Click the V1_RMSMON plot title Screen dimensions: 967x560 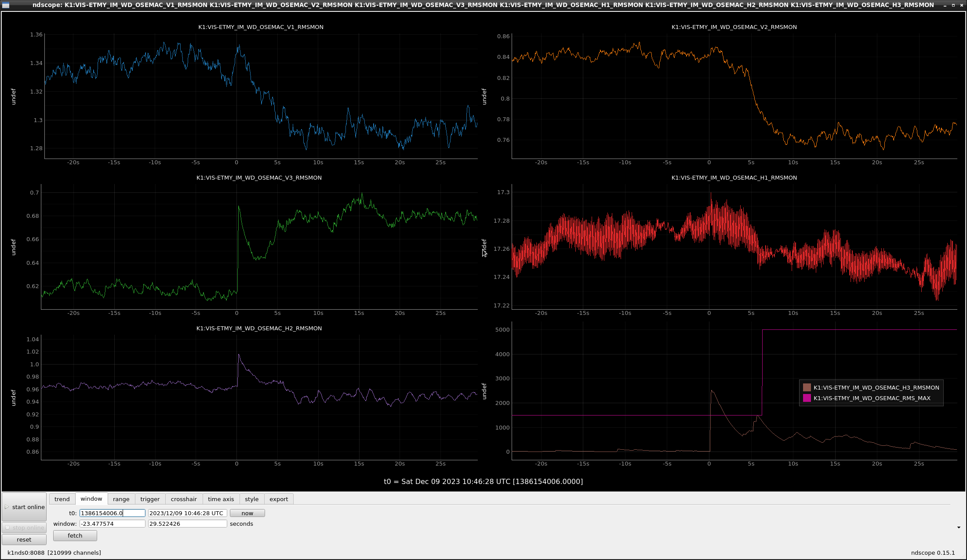tap(261, 27)
